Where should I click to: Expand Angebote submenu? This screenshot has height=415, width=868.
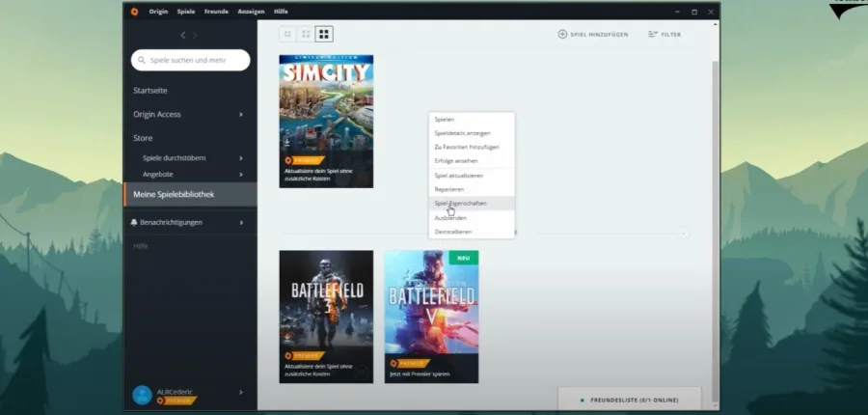pyautogui.click(x=241, y=174)
